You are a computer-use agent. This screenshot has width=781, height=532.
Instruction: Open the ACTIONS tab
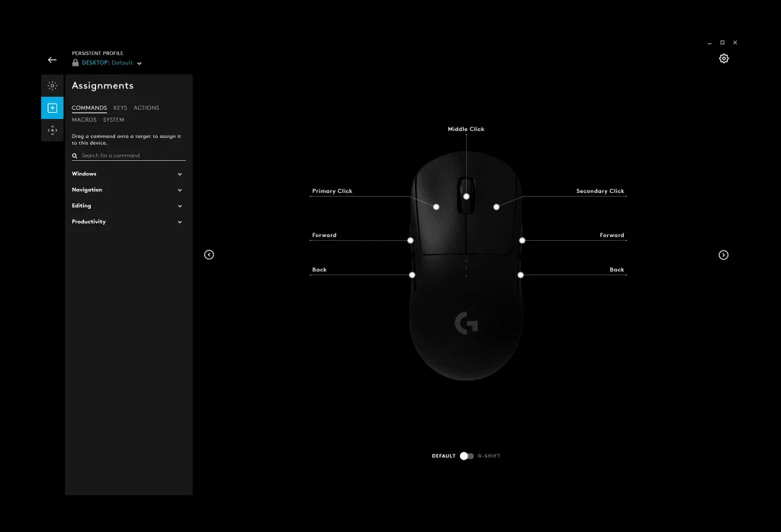pyautogui.click(x=146, y=108)
